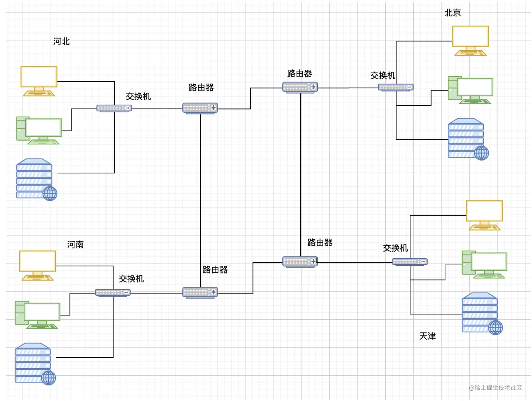Select the blue web server in the 天津 group

click(x=482, y=314)
